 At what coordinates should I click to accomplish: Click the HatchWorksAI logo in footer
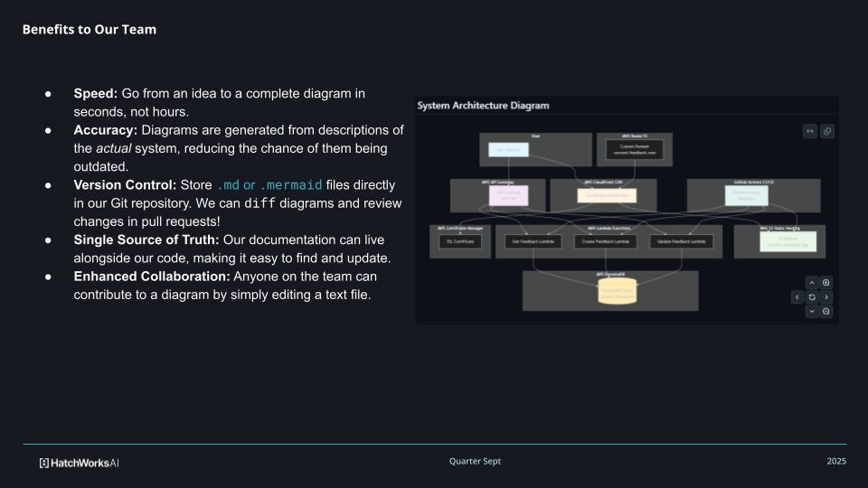click(x=80, y=462)
